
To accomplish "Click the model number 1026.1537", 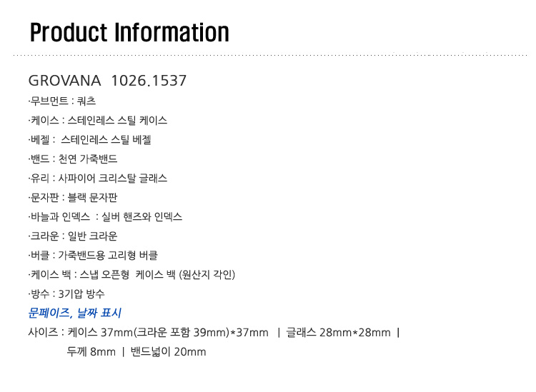I will click(x=149, y=81).
